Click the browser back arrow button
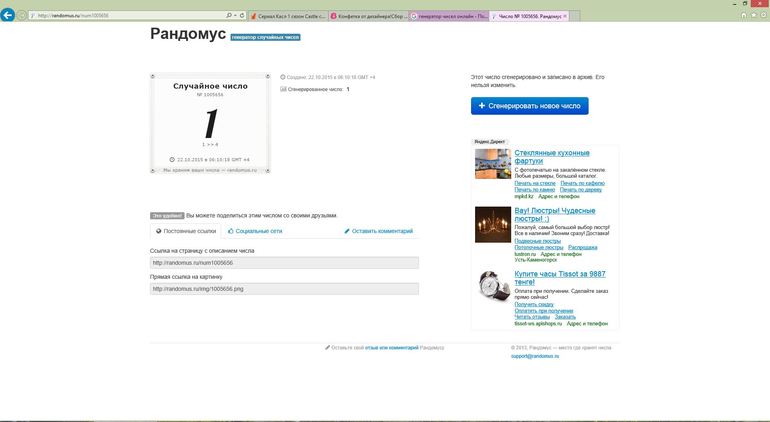Screen dimensions: 770x422 [9, 16]
